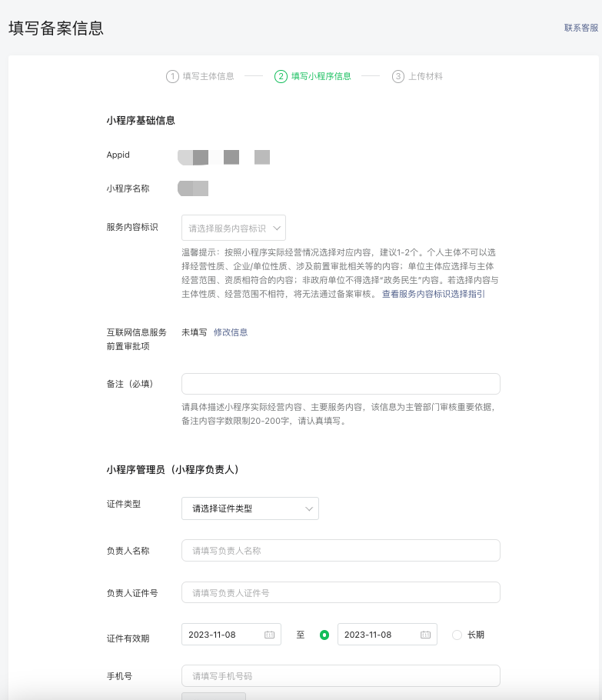This screenshot has width=602, height=700.
Task: Click chevron arrow of 证件类型 dropdown
Action: (x=309, y=509)
